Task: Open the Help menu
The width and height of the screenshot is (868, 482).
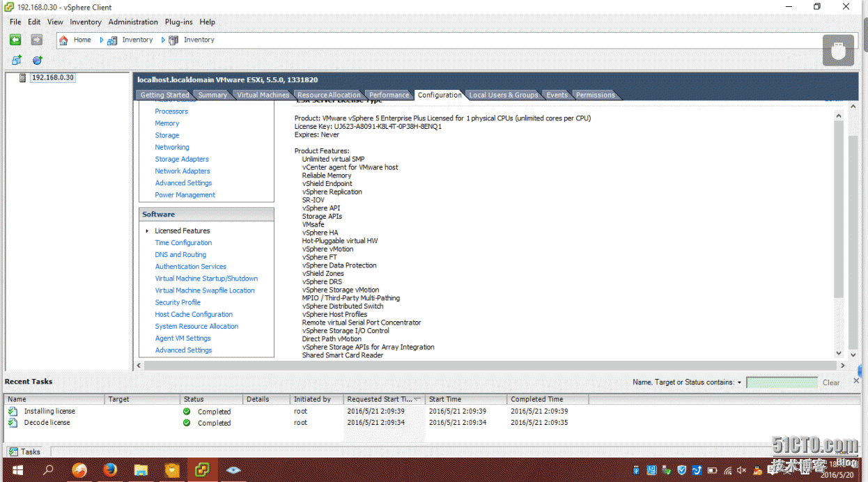Action: click(x=208, y=22)
